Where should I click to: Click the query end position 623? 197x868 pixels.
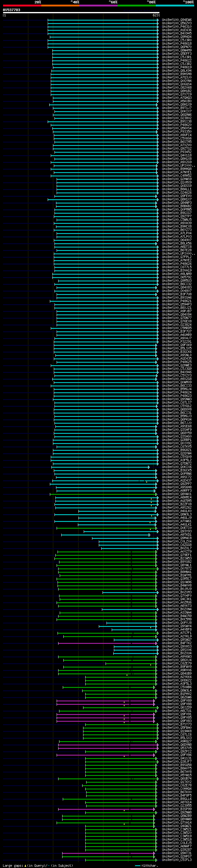click(x=155, y=15)
